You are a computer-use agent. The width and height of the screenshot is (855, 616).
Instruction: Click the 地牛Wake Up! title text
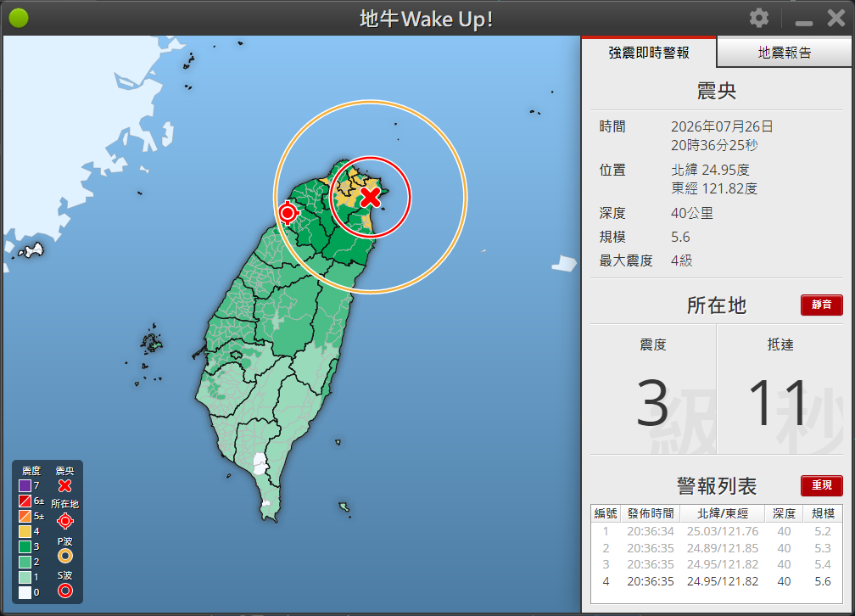click(427, 20)
